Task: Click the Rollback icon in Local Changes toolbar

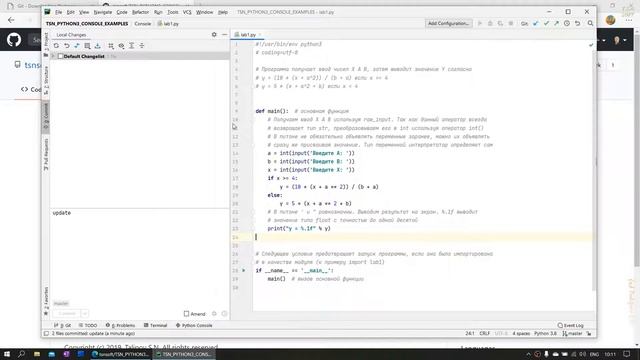Action: 67,46
